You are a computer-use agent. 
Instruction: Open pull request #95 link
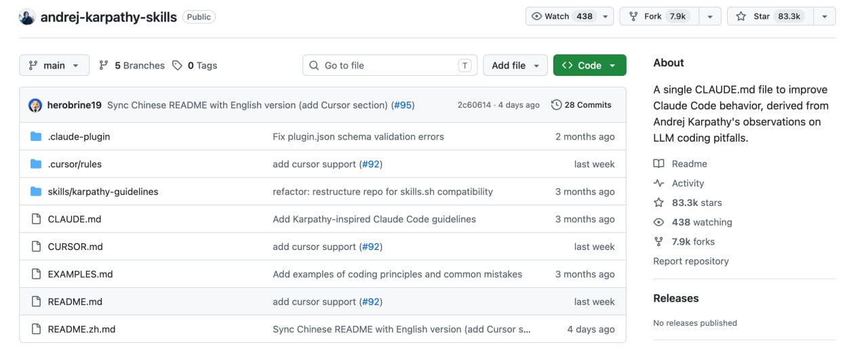coord(403,105)
